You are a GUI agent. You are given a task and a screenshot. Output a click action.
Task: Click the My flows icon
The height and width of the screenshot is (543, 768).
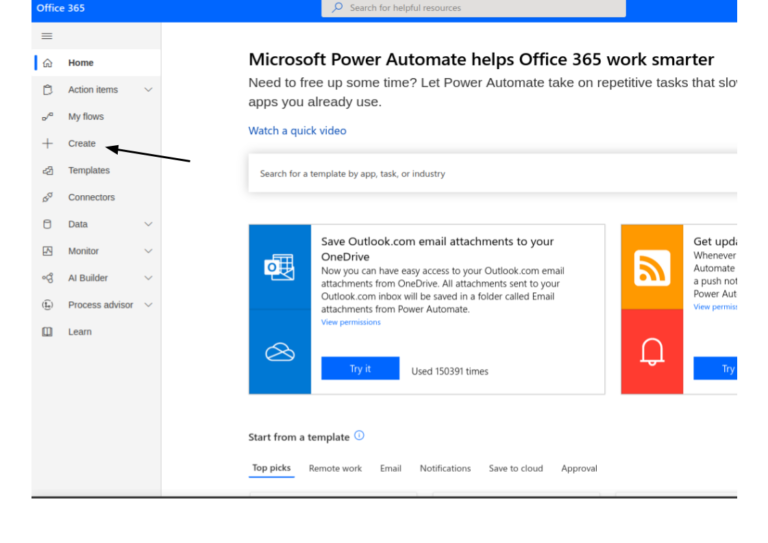point(48,117)
